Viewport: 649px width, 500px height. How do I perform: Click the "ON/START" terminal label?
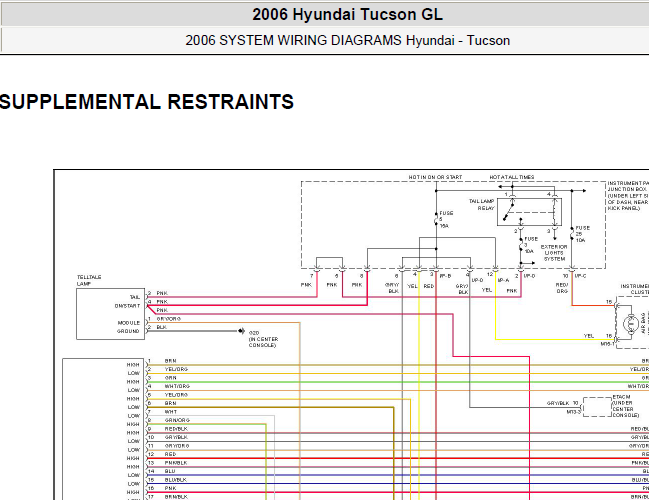pos(127,306)
